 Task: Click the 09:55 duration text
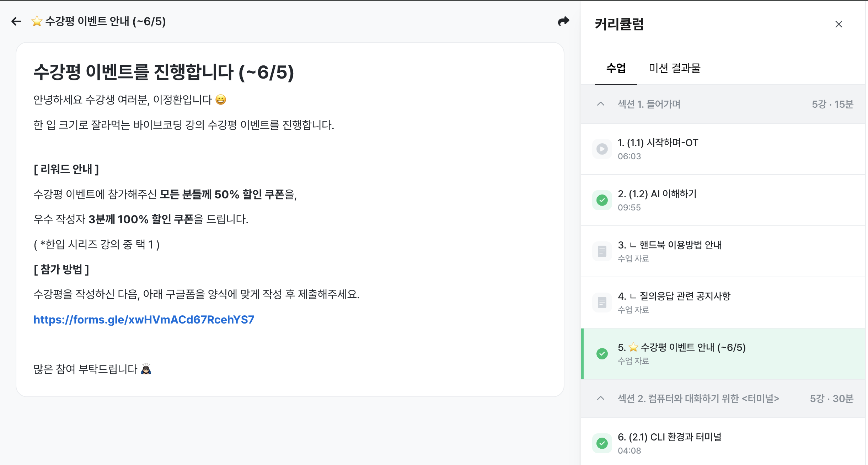pyautogui.click(x=629, y=208)
